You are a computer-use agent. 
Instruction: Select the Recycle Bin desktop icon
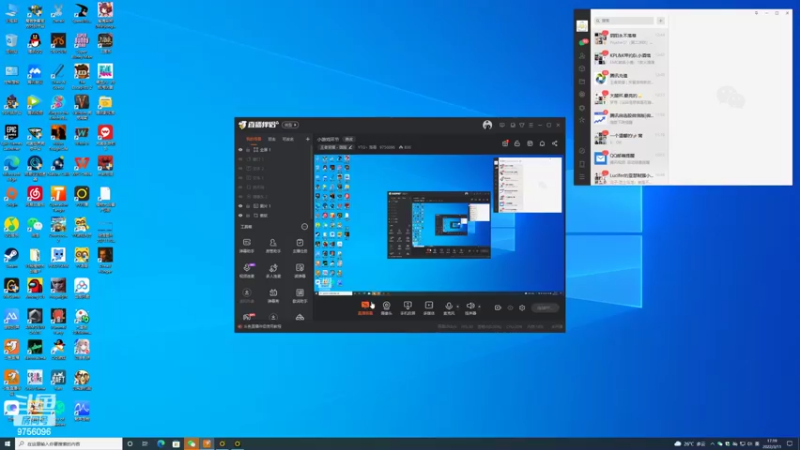[11, 41]
